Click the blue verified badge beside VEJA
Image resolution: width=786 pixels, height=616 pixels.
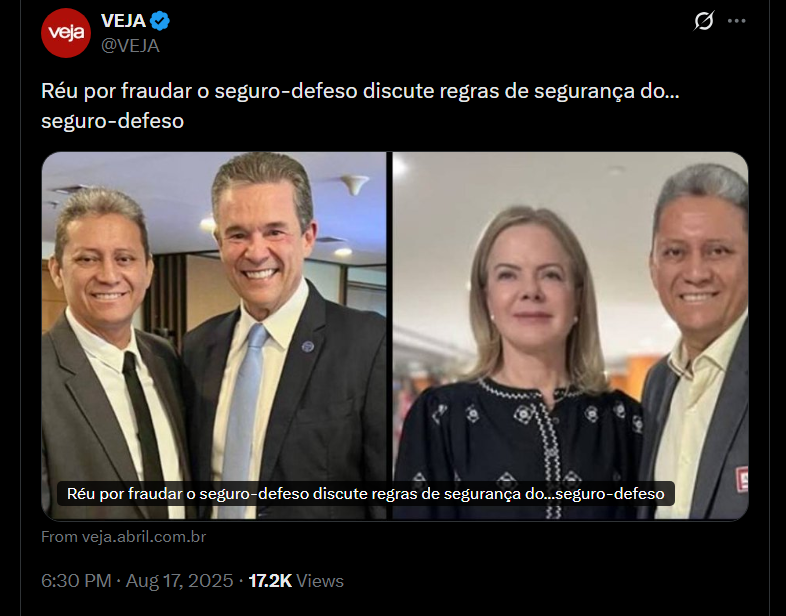tap(160, 21)
